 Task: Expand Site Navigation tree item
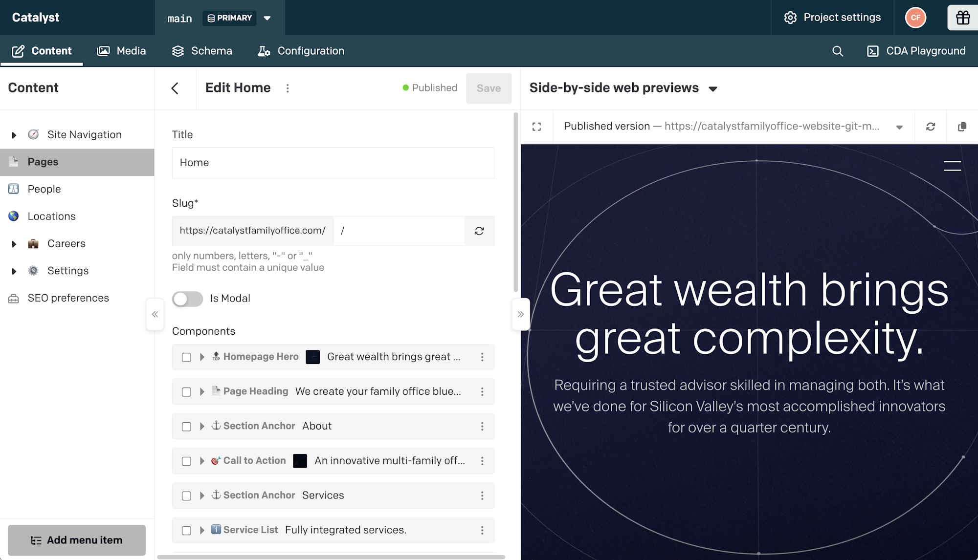14,135
